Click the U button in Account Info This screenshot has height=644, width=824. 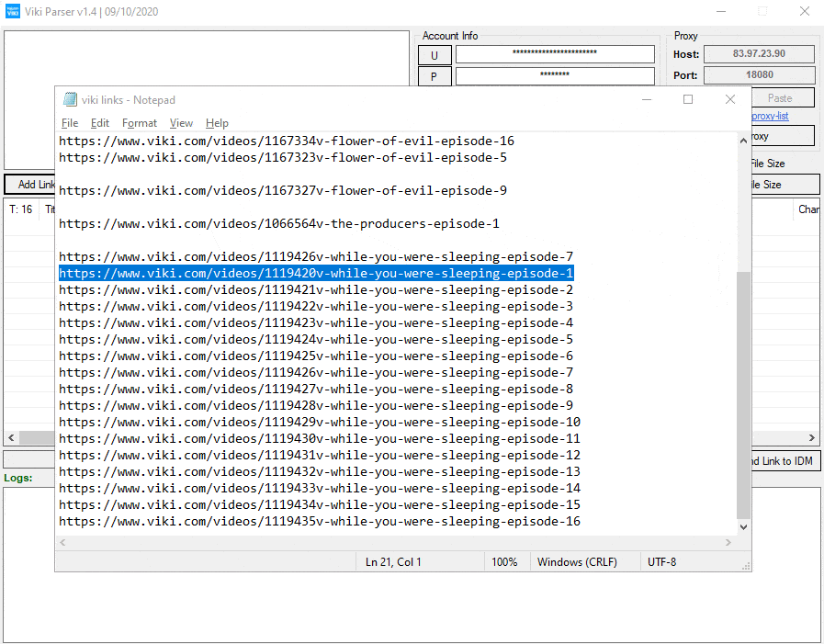click(435, 55)
